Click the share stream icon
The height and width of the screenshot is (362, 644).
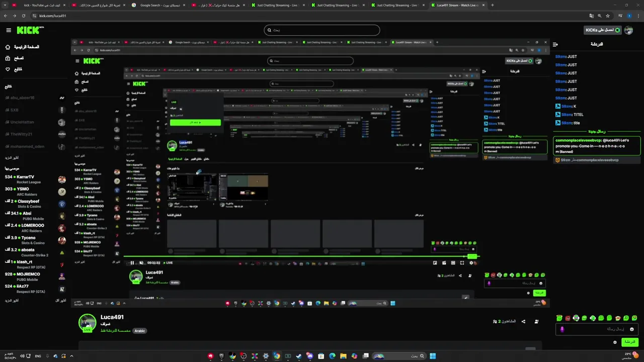click(x=523, y=321)
